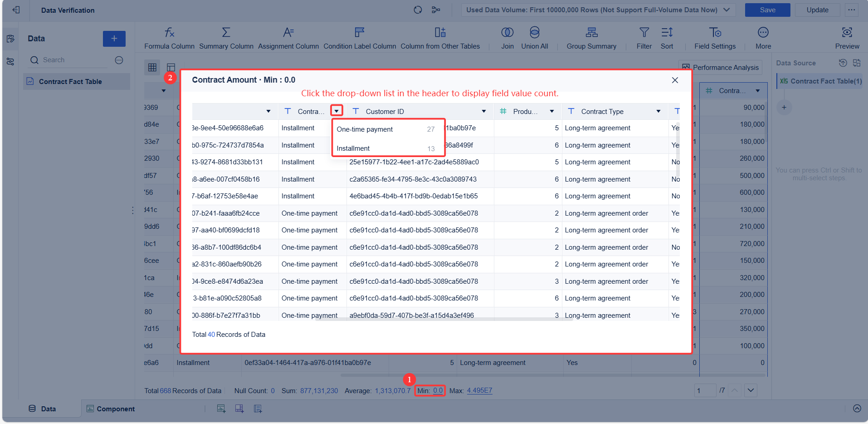Click the blue add data plus button
The image size is (868, 424).
pyautogui.click(x=114, y=39)
